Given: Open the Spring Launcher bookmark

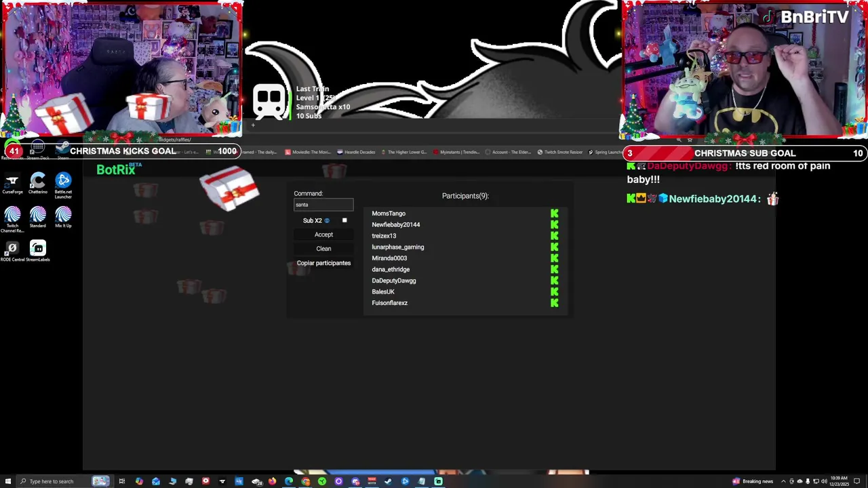Looking at the screenshot, I should pyautogui.click(x=605, y=152).
